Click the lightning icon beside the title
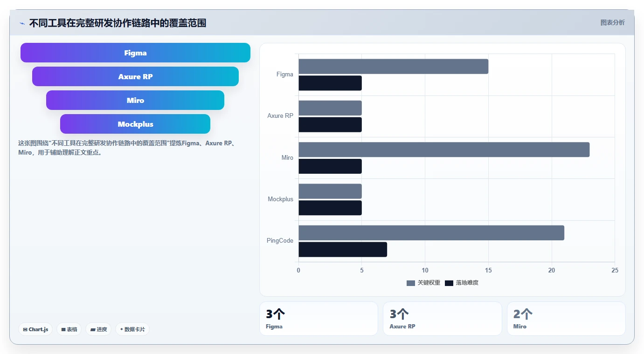 [22, 23]
